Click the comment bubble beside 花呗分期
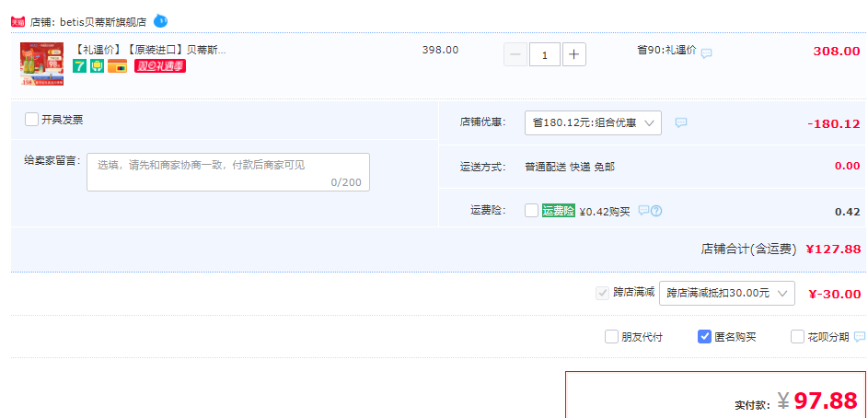 pos(860,337)
